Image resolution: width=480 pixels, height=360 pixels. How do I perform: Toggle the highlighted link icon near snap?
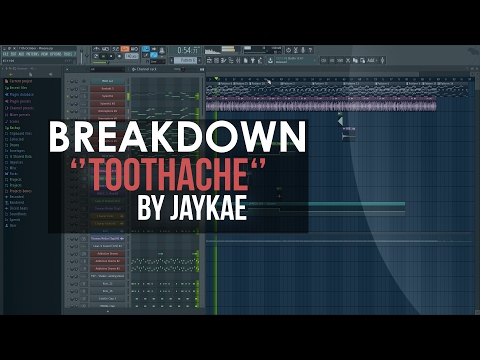154,55
